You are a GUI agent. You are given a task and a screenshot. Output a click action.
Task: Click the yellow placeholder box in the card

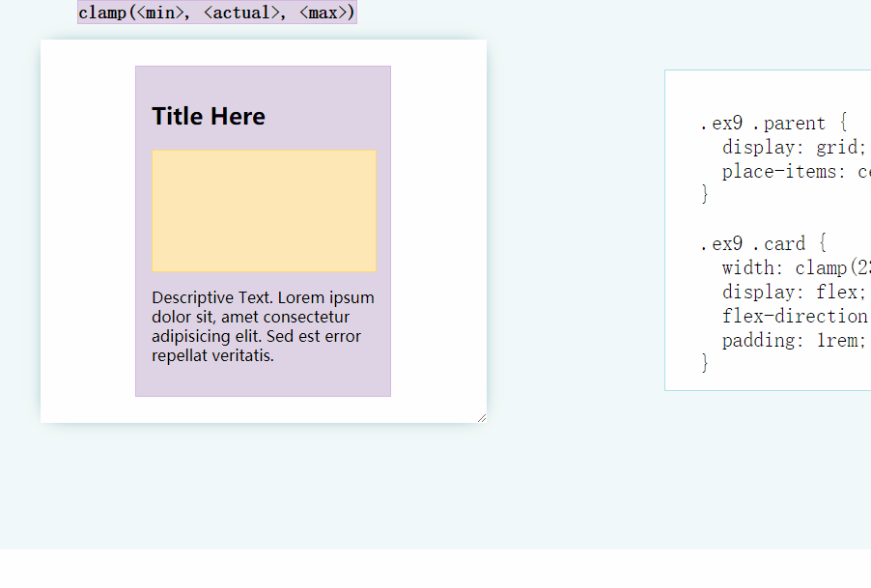tap(264, 210)
